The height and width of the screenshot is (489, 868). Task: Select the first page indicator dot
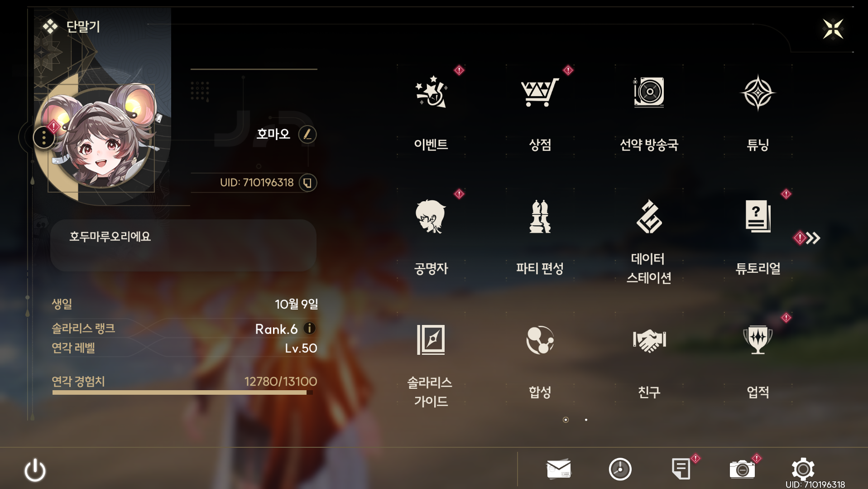[x=566, y=420]
